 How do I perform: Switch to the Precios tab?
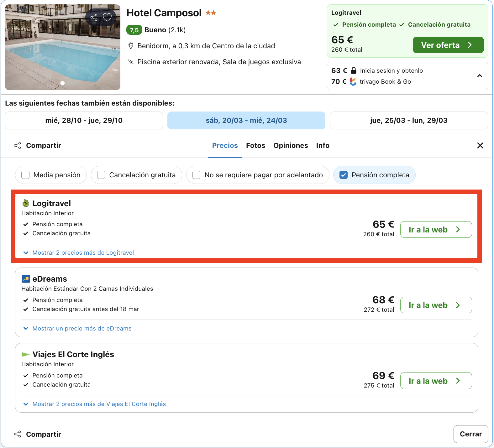[225, 145]
